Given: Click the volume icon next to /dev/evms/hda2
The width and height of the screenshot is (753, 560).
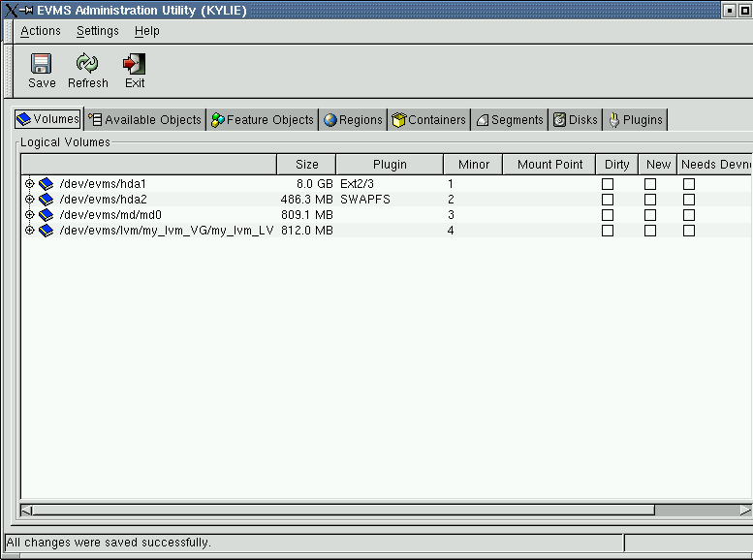Looking at the screenshot, I should click(x=46, y=200).
